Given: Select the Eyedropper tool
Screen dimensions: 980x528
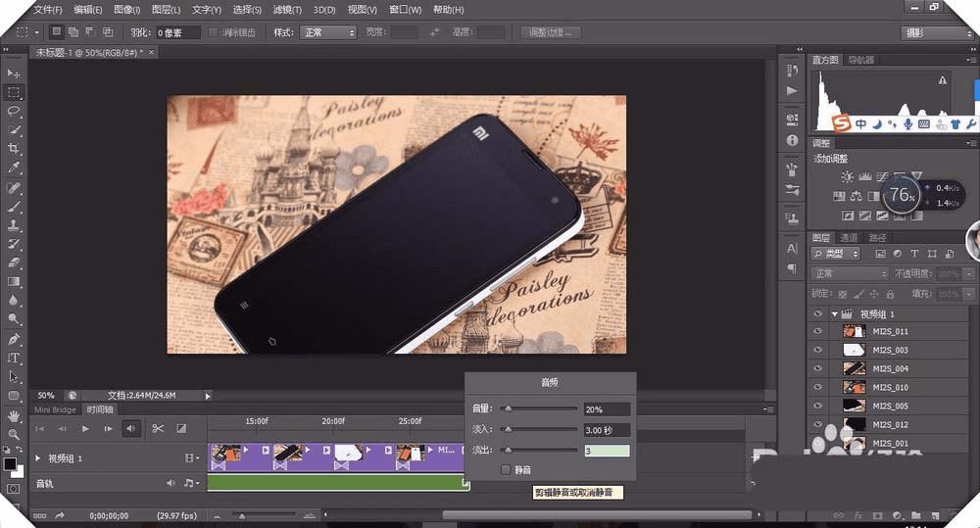Looking at the screenshot, I should pos(14,168).
